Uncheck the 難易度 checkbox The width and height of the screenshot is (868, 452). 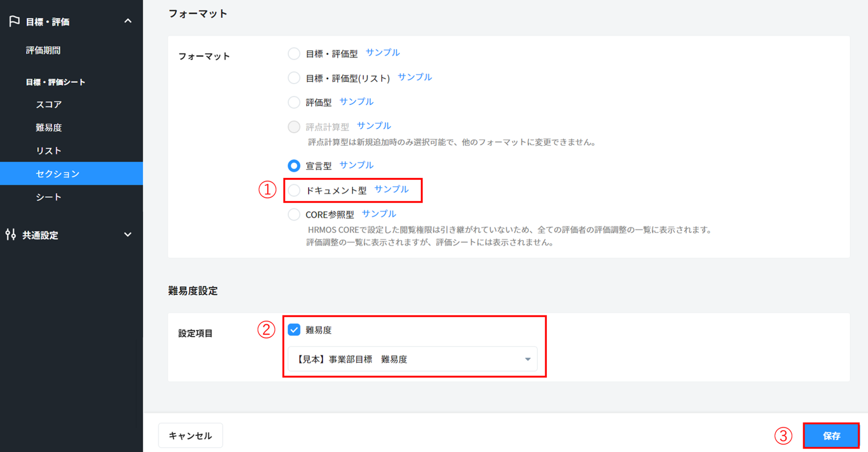point(294,330)
